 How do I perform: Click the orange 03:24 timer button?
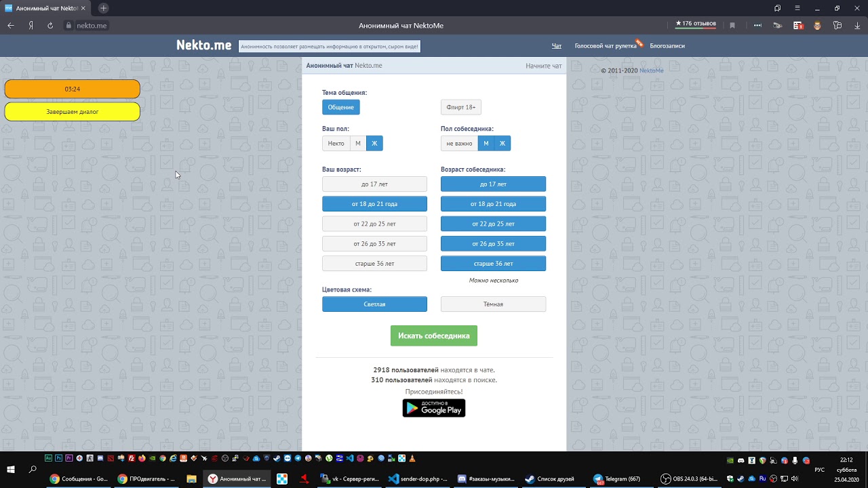point(73,89)
